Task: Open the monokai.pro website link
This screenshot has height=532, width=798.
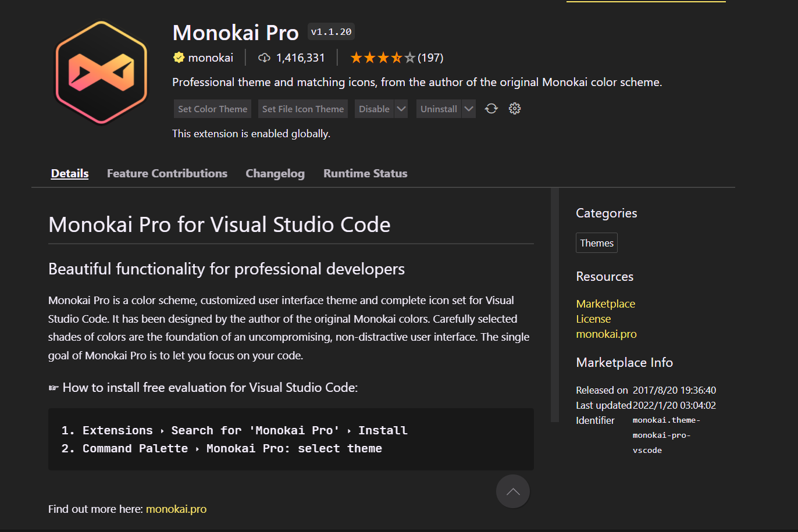Action: pyautogui.click(x=607, y=334)
